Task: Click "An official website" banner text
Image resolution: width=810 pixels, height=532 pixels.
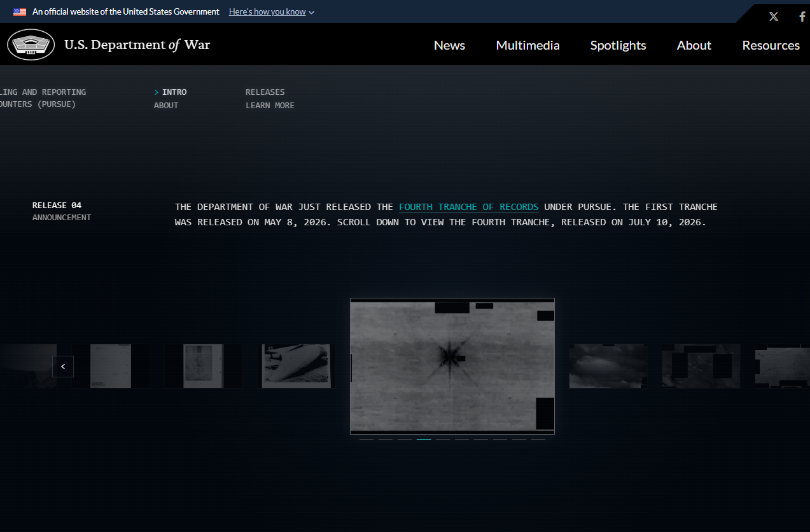Action: pyautogui.click(x=126, y=12)
